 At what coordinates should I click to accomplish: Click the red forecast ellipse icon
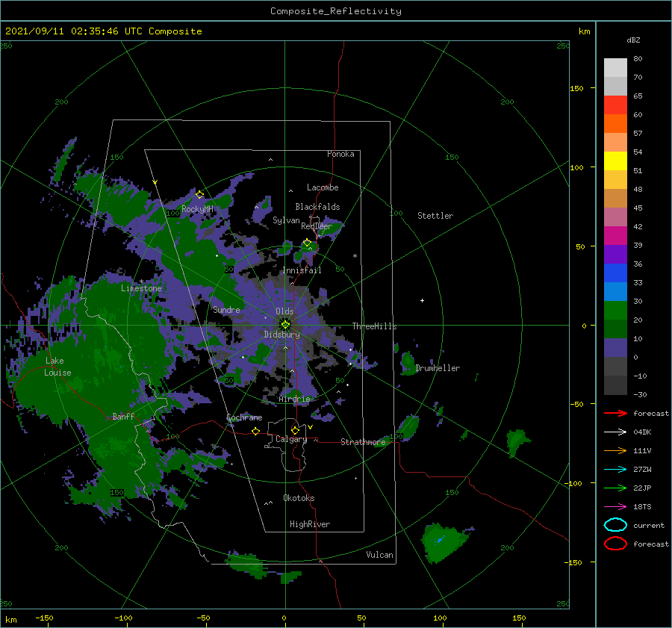click(x=615, y=544)
